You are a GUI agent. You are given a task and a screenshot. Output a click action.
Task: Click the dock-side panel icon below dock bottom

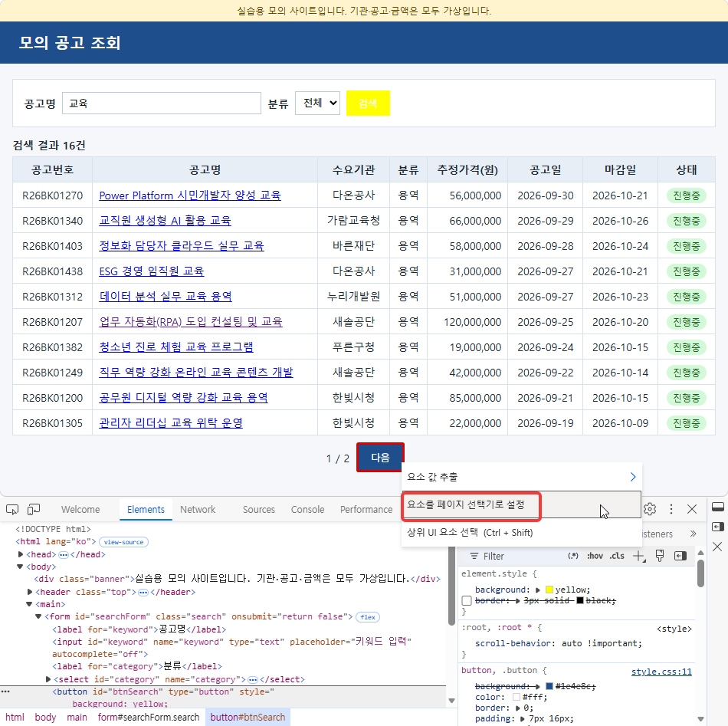click(718, 526)
